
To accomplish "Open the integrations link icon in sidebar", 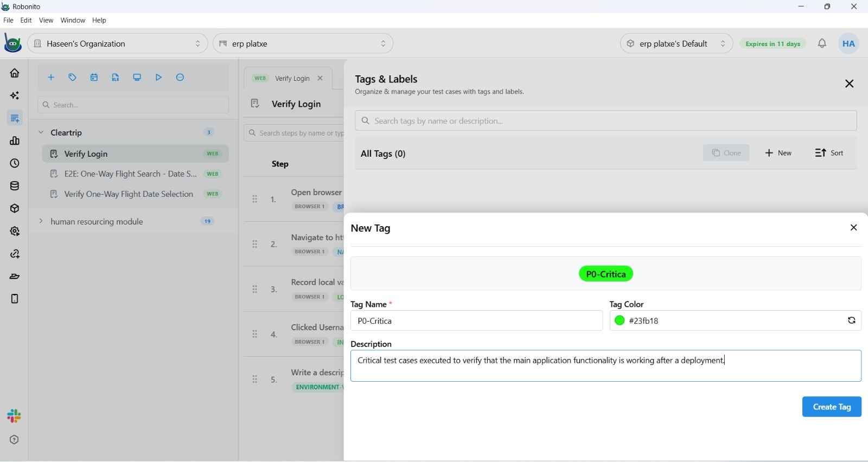I will 15,254.
